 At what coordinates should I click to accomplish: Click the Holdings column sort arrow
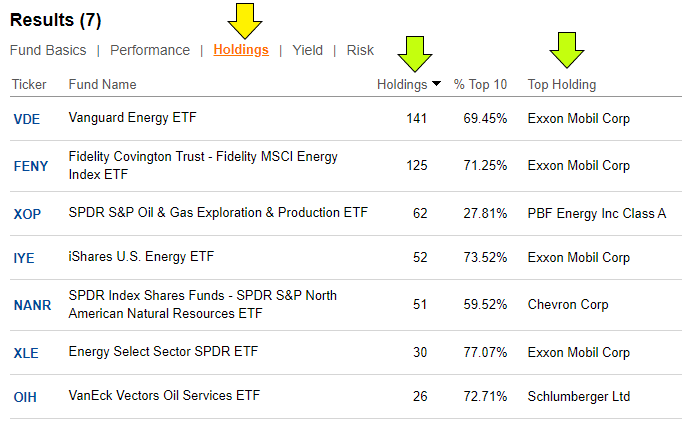[436, 85]
